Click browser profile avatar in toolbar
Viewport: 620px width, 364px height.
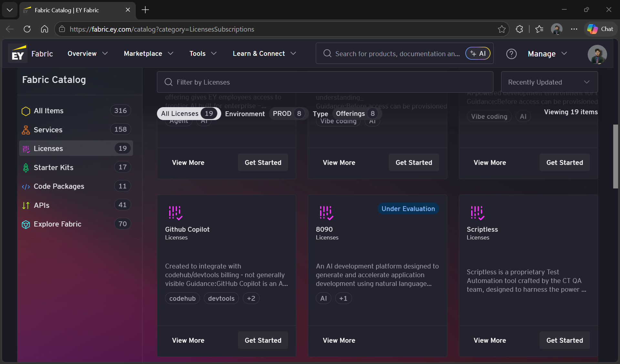point(557,29)
